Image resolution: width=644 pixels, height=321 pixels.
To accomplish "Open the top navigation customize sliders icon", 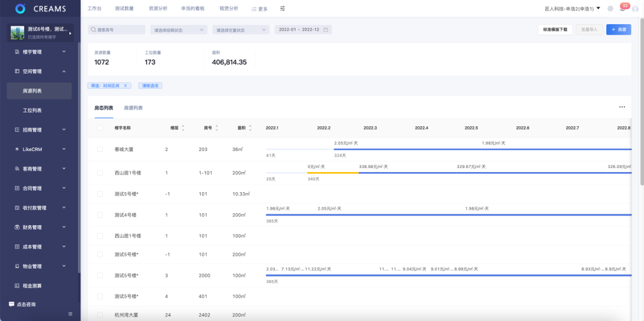I will tap(283, 9).
